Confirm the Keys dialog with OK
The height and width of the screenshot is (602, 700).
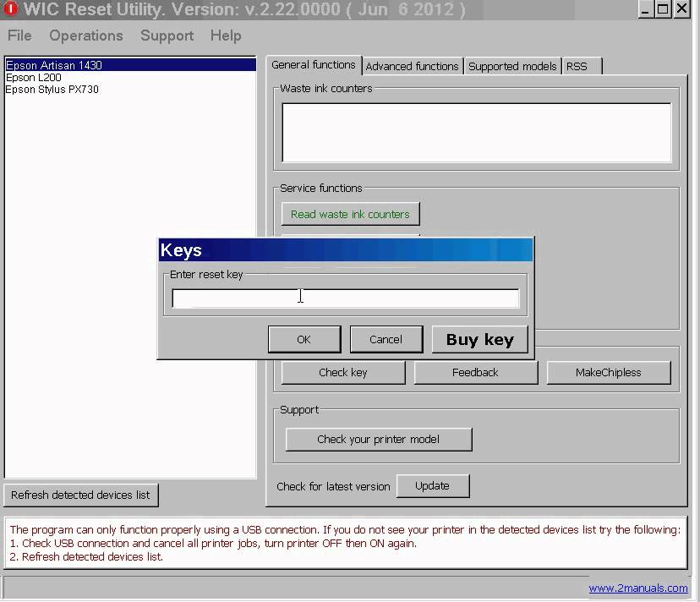click(304, 339)
